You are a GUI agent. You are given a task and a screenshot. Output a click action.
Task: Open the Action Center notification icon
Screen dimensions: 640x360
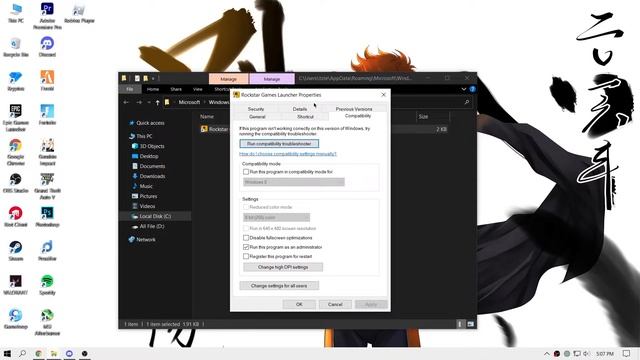627,353
